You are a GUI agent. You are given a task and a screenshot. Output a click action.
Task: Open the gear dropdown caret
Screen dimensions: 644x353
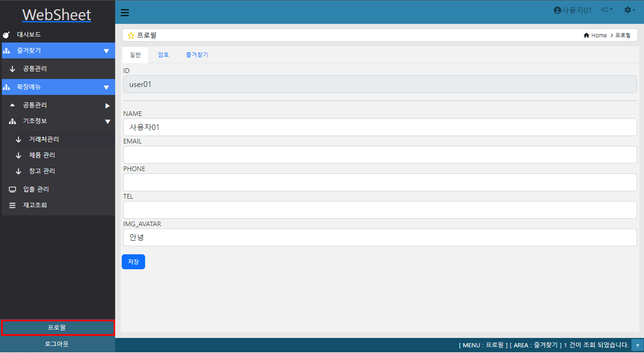pos(634,10)
